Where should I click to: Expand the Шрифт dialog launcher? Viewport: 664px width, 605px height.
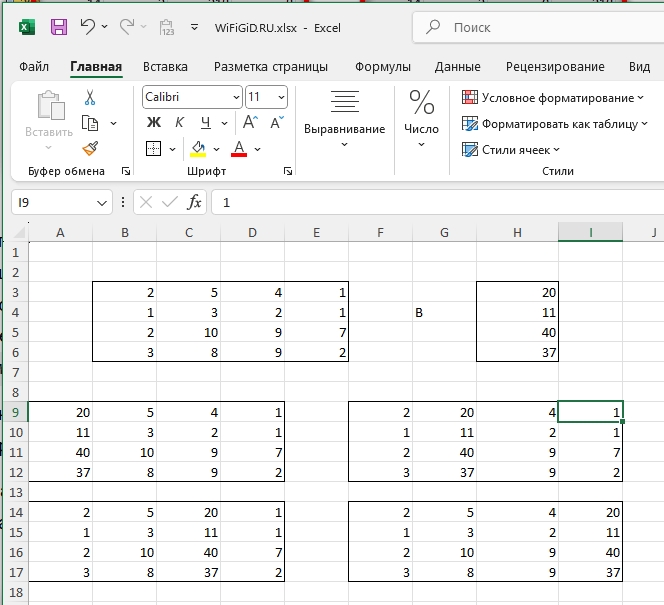288,171
